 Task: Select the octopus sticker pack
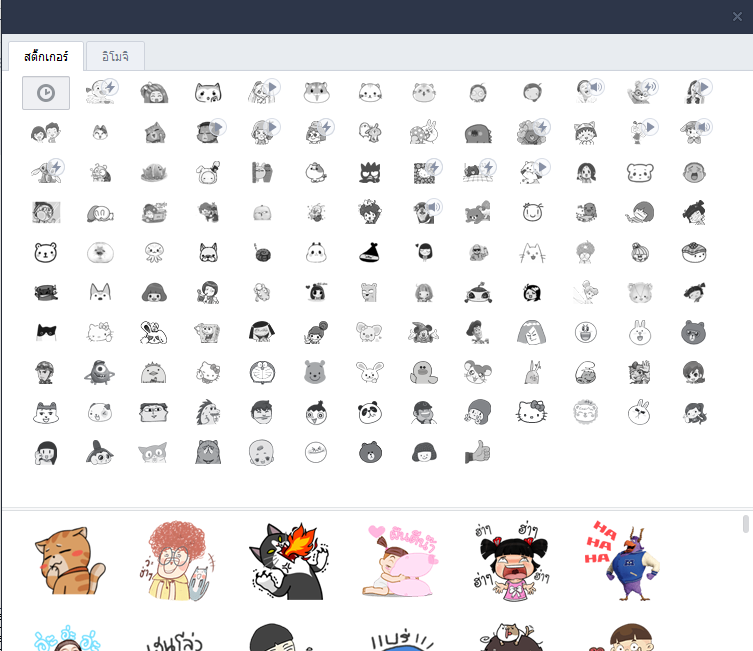155,253
